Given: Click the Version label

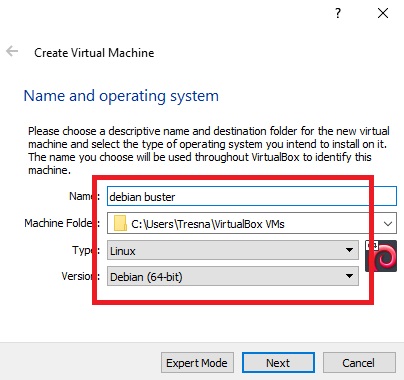Looking at the screenshot, I should [81, 276].
